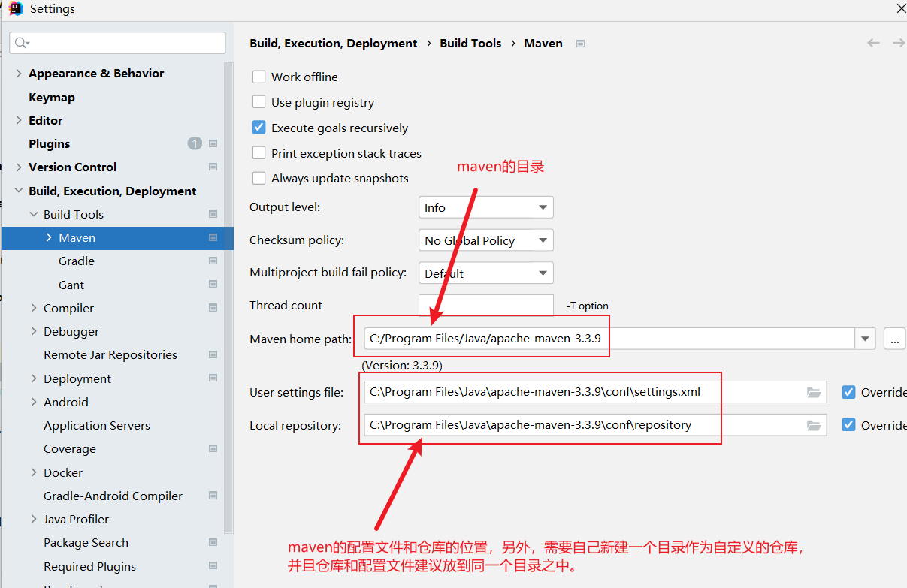Open Multiproject build fail policy dropdown
The width and height of the screenshot is (907, 588).
tap(485, 273)
